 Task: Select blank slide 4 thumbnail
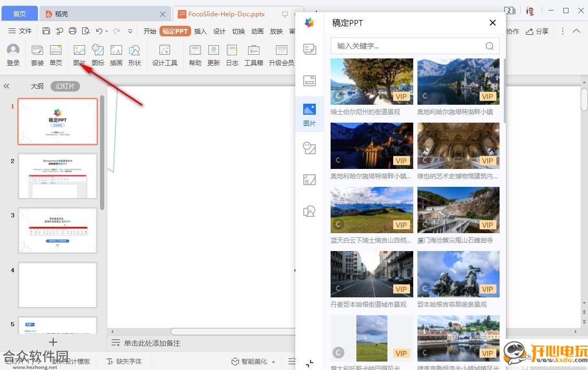(x=58, y=285)
